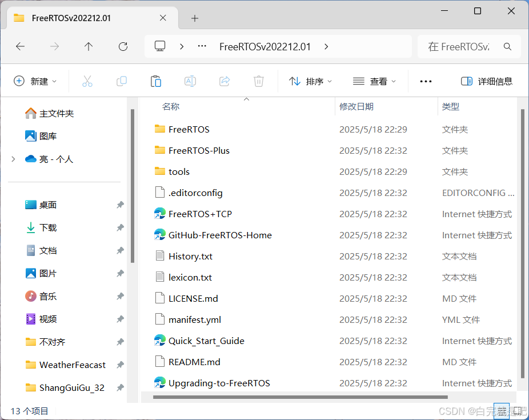Screen dimensions: 529x420
Task: Click FreeRTOSv202212.01 in the address bar
Action: point(265,46)
